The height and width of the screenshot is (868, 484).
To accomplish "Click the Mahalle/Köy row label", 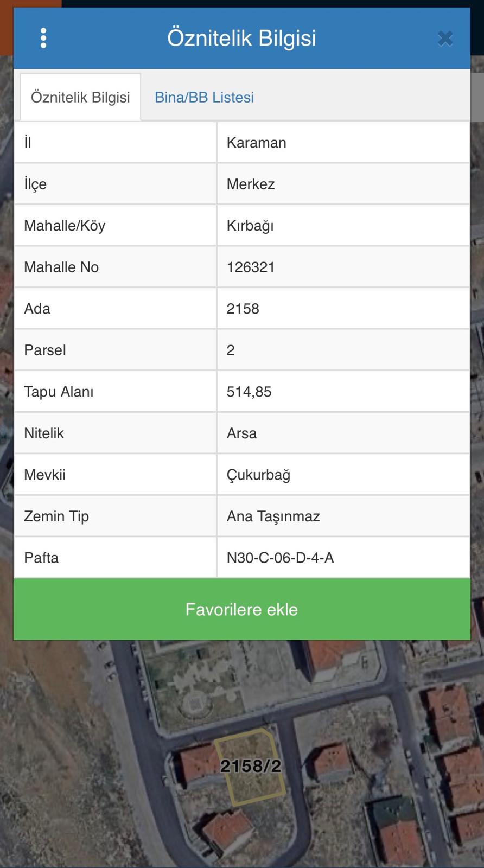I will pos(65,226).
